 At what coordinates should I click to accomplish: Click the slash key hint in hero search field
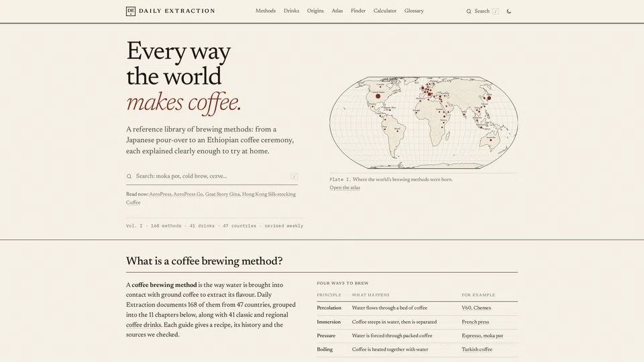[294, 176]
